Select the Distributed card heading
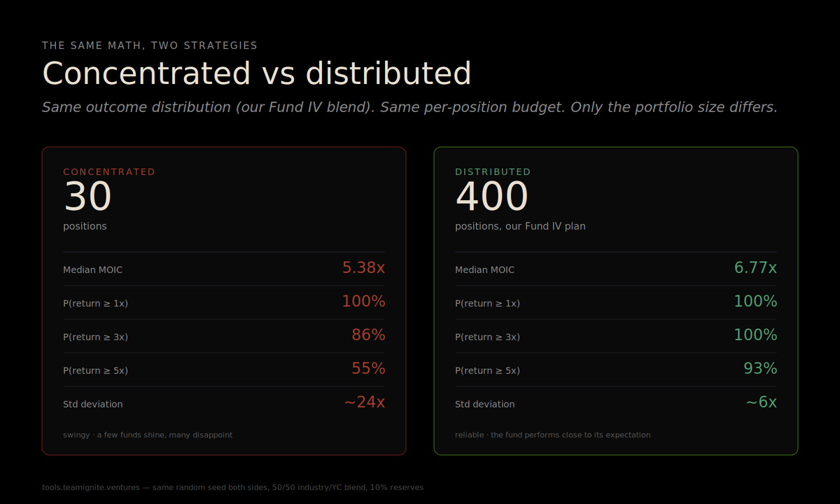The height and width of the screenshot is (504, 840). (493, 171)
